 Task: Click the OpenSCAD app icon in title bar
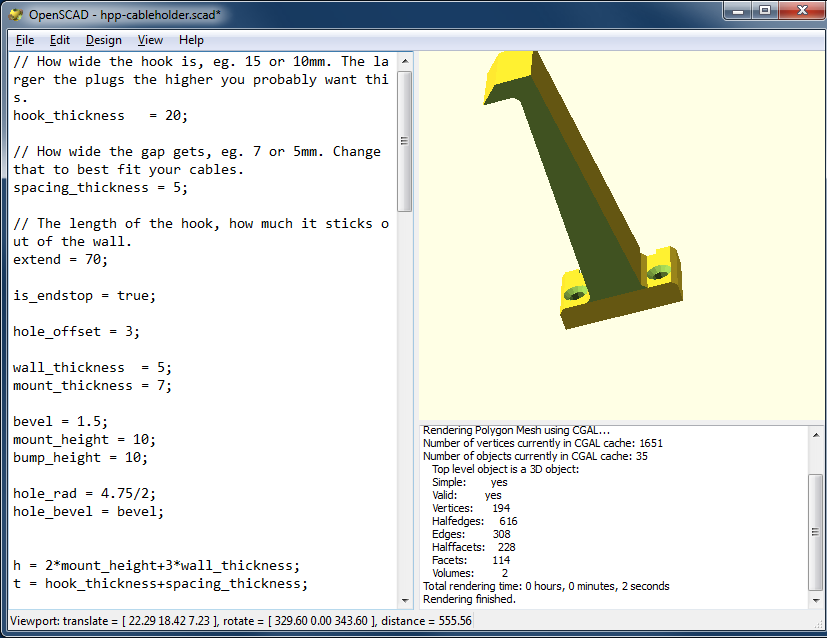(x=16, y=15)
